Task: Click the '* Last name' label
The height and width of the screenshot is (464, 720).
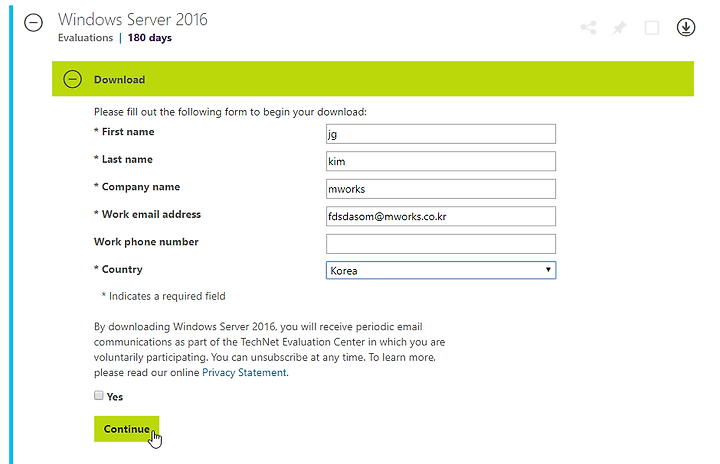Action: [x=123, y=159]
